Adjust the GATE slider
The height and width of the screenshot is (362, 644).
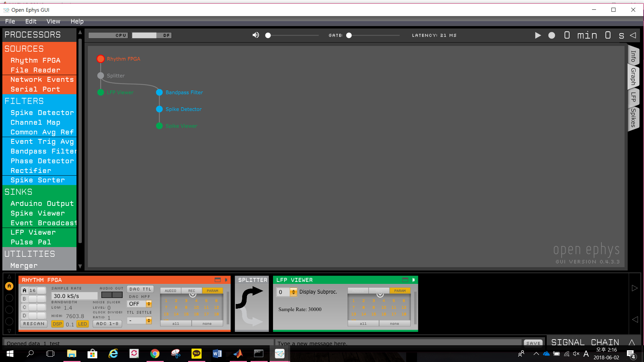(349, 35)
